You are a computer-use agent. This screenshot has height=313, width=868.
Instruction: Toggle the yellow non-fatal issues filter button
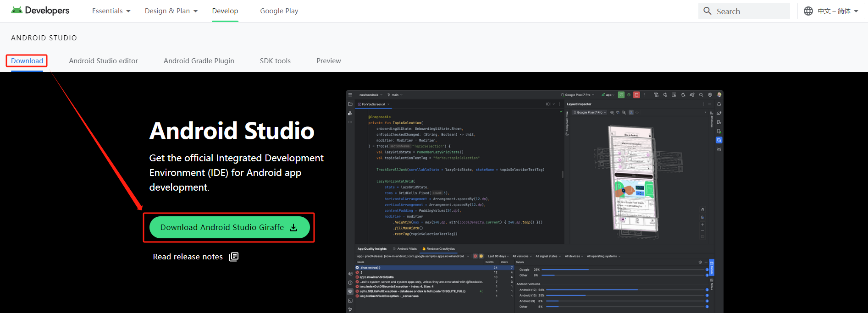(x=481, y=256)
